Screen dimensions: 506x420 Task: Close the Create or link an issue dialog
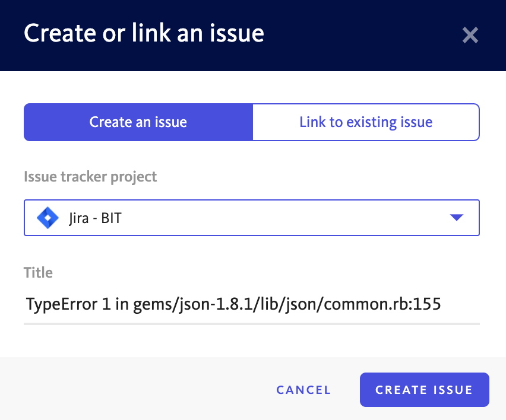pos(470,35)
